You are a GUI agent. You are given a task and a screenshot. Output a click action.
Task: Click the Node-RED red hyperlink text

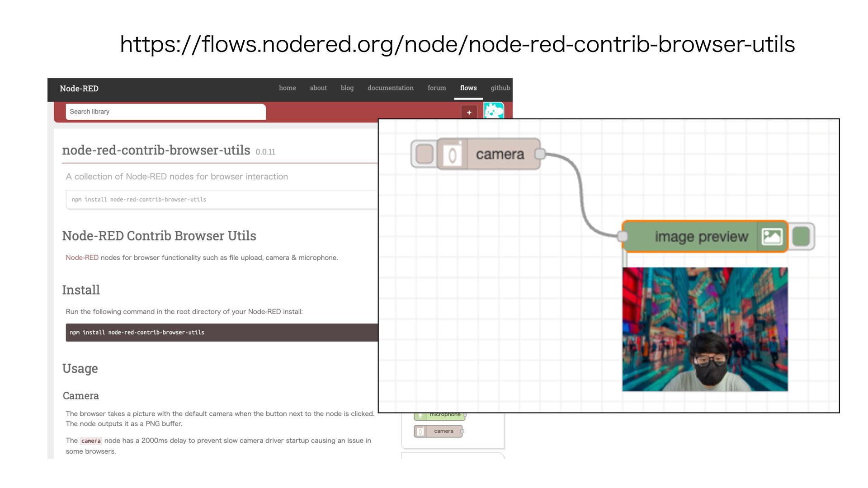pos(82,258)
